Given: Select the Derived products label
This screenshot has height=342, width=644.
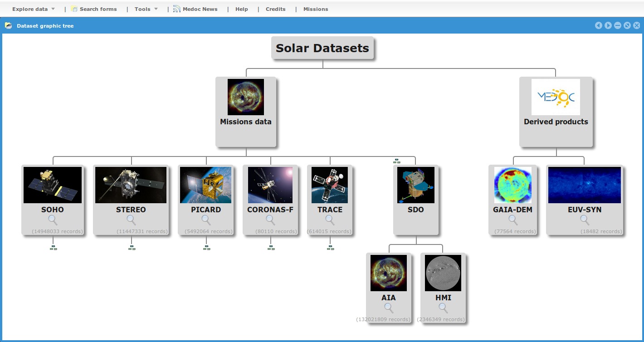Looking at the screenshot, I should [x=556, y=122].
